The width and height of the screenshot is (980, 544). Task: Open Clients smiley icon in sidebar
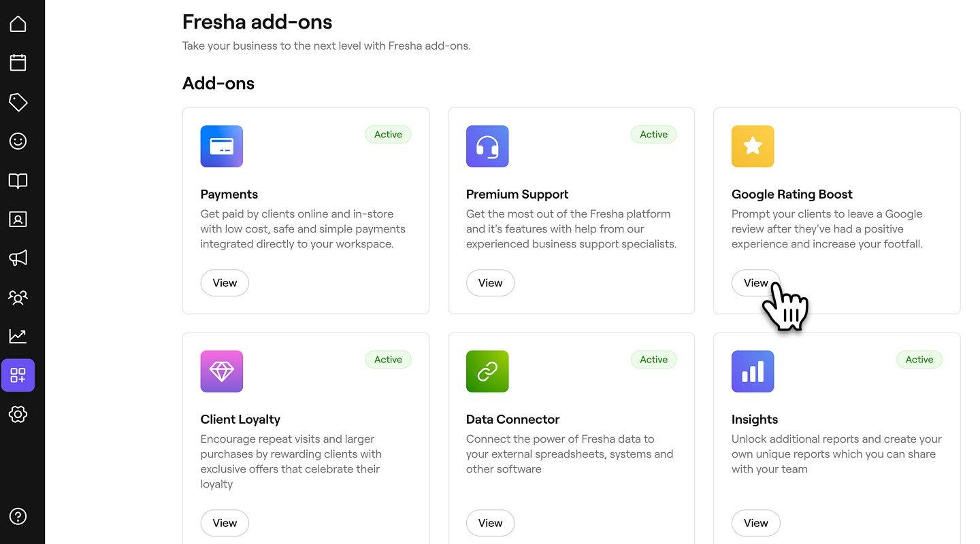18,141
